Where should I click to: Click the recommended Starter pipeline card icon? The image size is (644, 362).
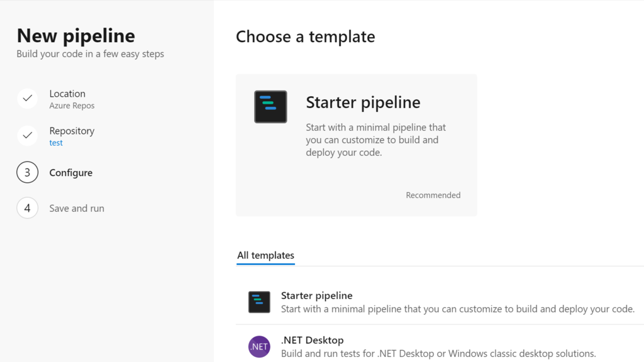270,107
